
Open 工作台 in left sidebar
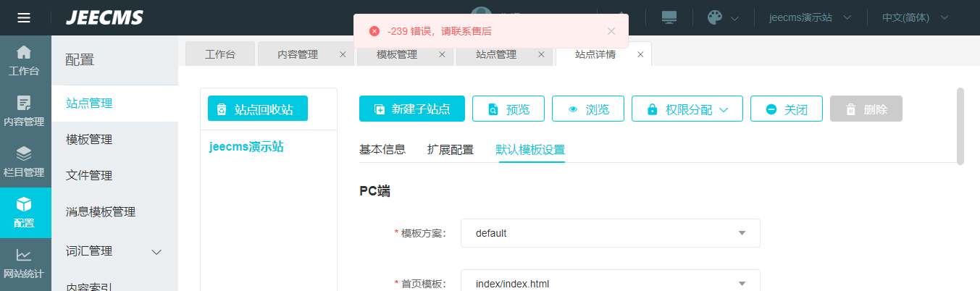25,61
